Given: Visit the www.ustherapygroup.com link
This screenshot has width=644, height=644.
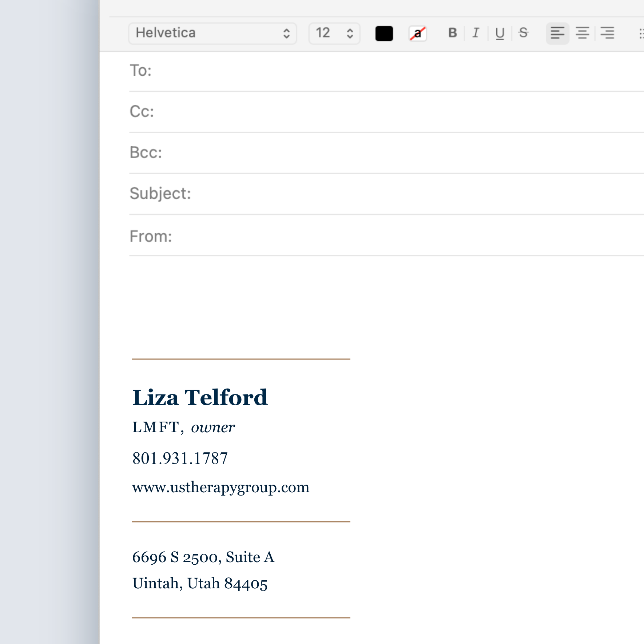Looking at the screenshot, I should click(x=221, y=487).
